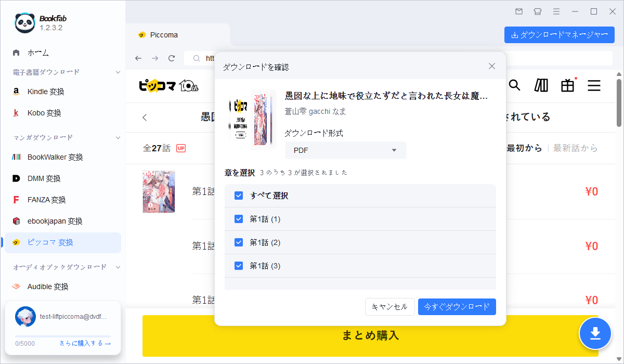The height and width of the screenshot is (364, 624).
Task: Open the Piccoma hamburger menu
Action: tap(594, 85)
